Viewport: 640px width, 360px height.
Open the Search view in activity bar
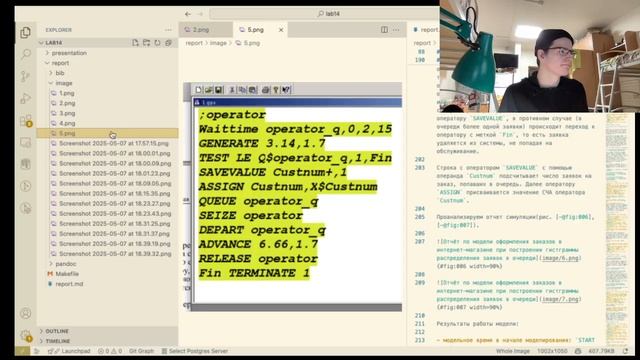(25, 54)
